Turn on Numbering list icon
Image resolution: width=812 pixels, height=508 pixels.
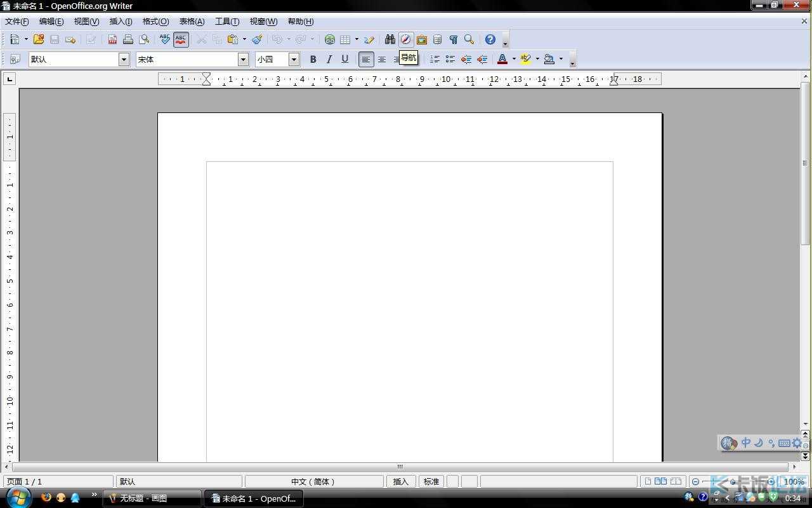[x=435, y=59]
